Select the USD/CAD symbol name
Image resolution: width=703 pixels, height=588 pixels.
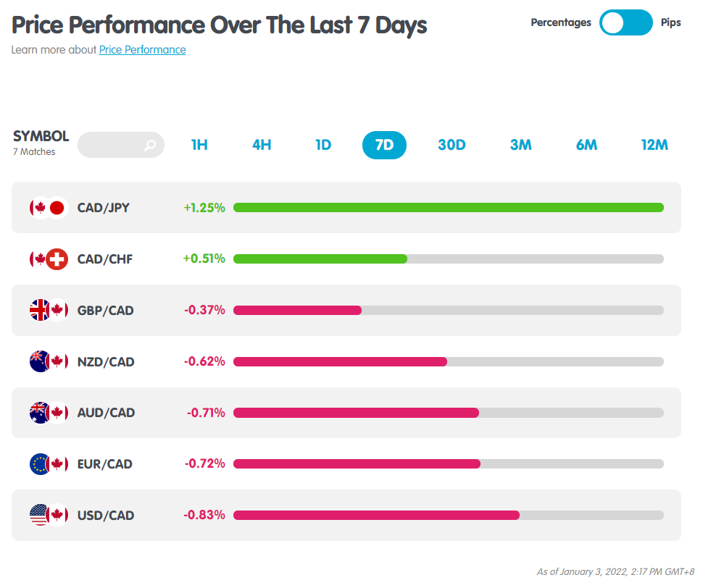pos(106,516)
